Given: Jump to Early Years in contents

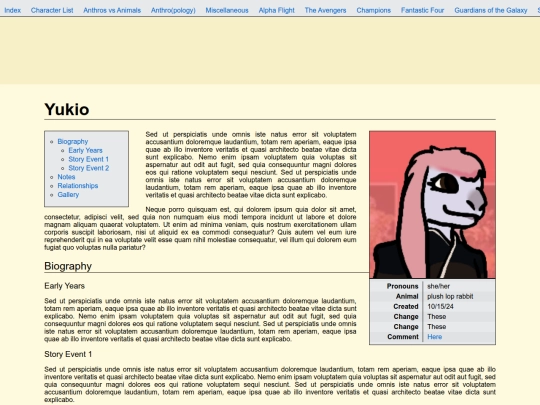Looking at the screenshot, I should point(85,150).
